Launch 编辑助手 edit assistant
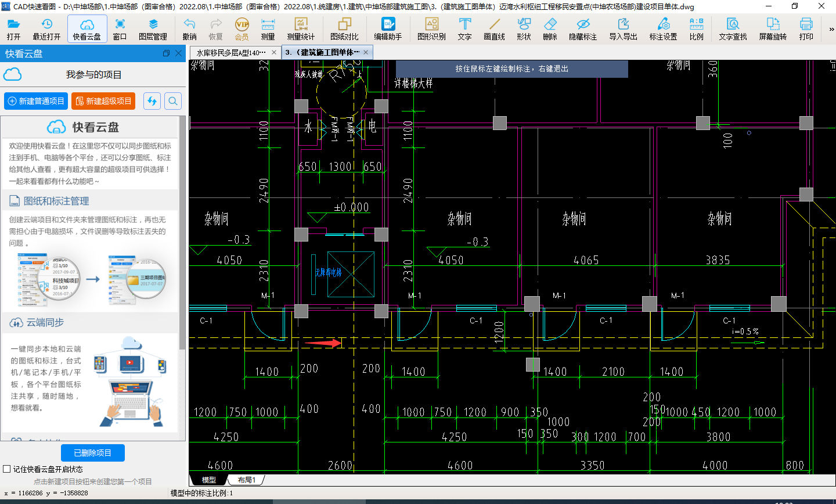This screenshot has width=836, height=504. (388, 28)
